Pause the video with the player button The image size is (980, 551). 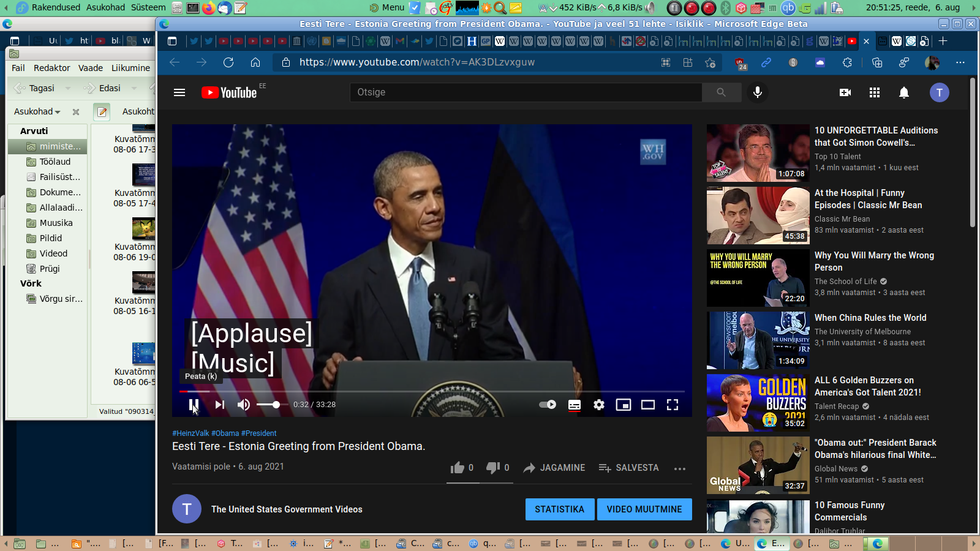click(194, 405)
